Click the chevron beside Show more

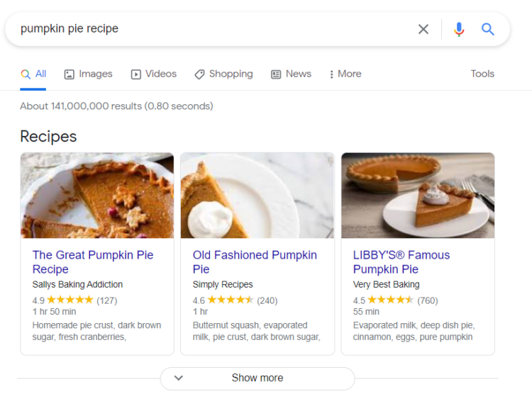(179, 378)
